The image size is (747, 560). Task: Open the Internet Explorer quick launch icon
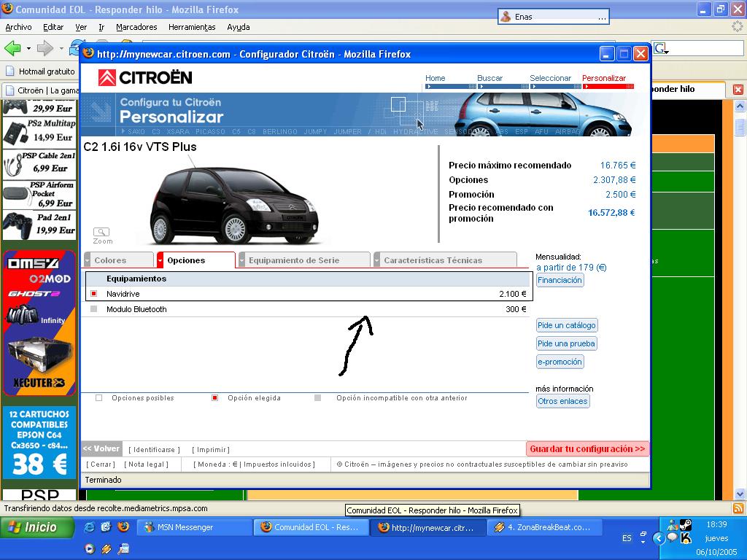89,527
